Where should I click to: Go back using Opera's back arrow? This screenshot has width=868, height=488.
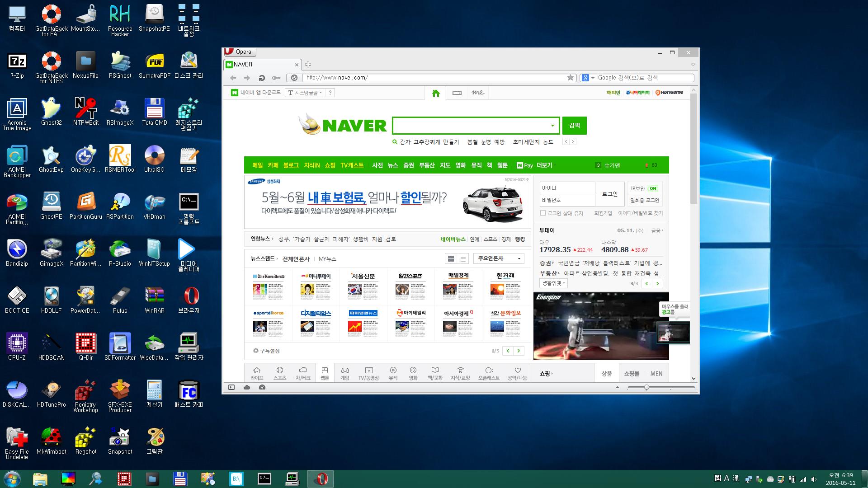(233, 78)
